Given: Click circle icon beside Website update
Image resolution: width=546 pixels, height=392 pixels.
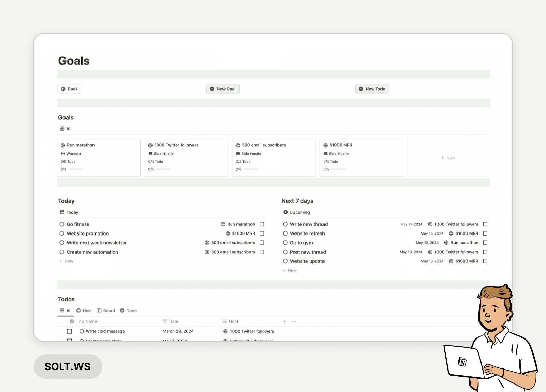Looking at the screenshot, I should pyautogui.click(x=285, y=261).
